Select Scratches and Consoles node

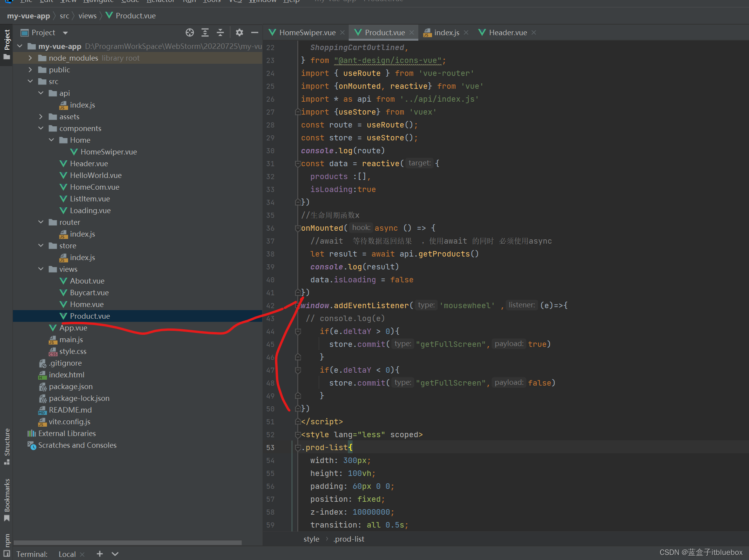tap(77, 445)
